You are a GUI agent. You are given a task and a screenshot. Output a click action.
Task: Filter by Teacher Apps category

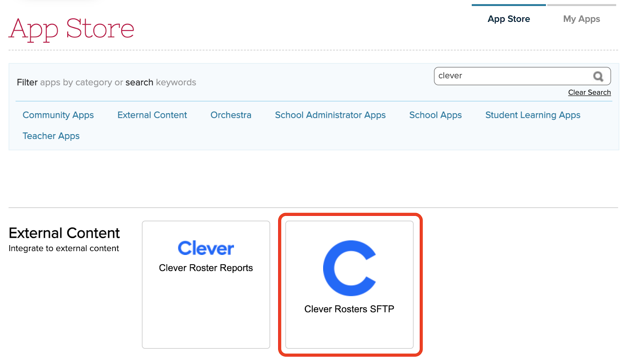[51, 136]
